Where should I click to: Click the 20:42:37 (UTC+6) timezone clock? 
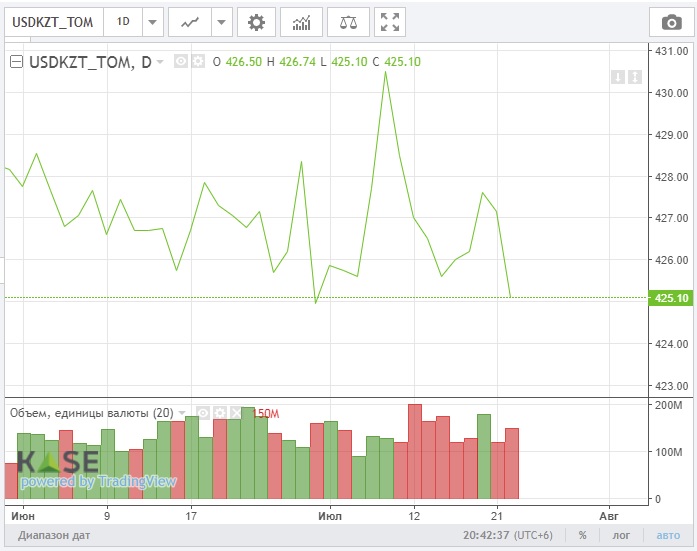click(x=508, y=535)
